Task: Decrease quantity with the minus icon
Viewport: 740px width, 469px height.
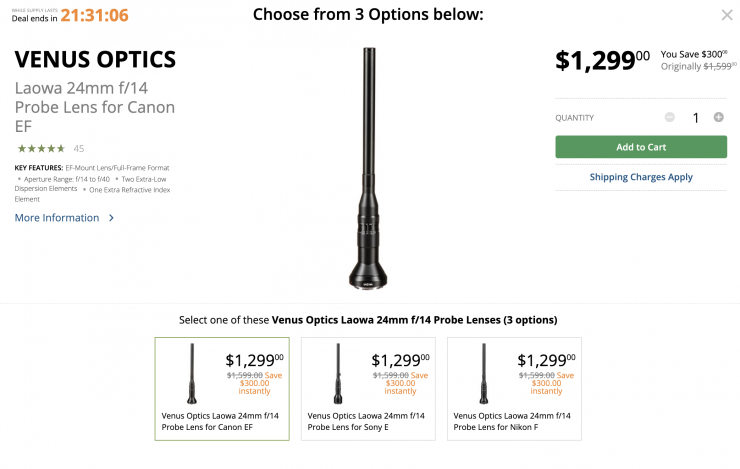Action: 670,117
